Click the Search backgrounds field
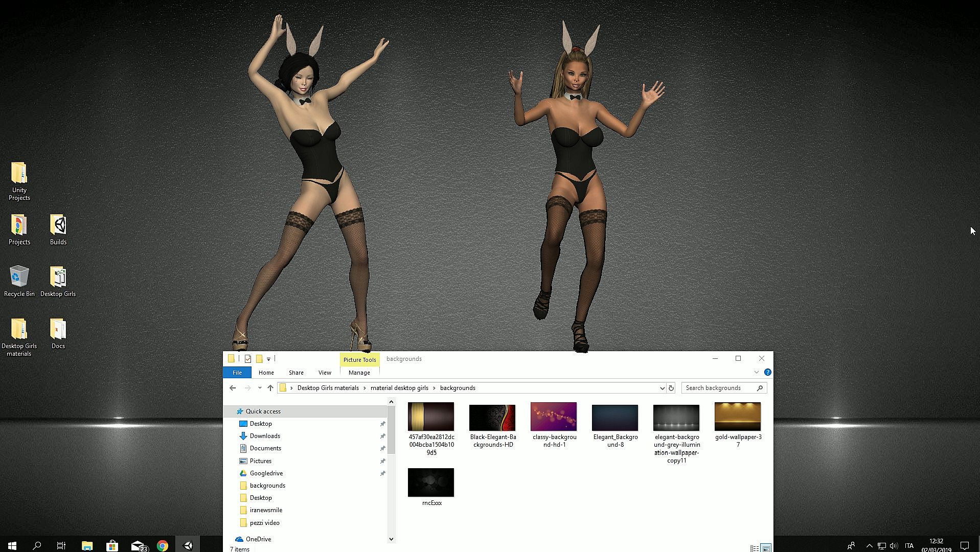 [718, 388]
